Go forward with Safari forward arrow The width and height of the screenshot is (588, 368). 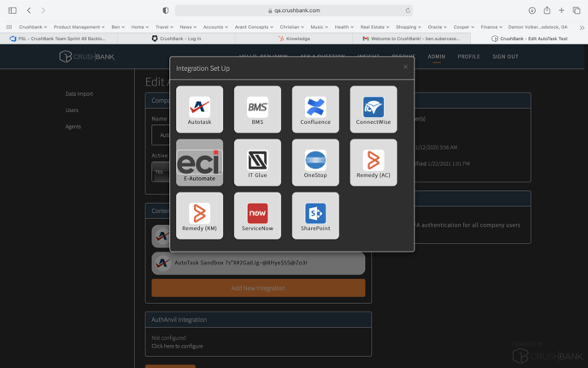tap(43, 10)
